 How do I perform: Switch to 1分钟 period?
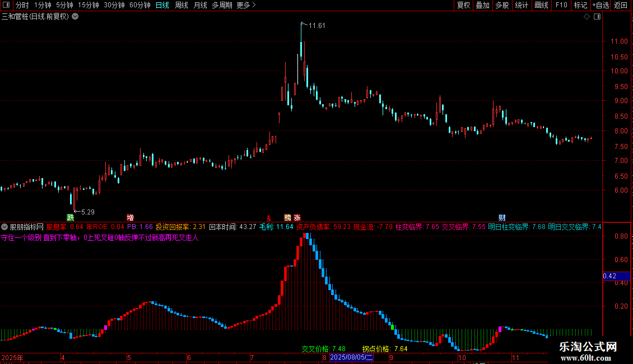click(43, 5)
